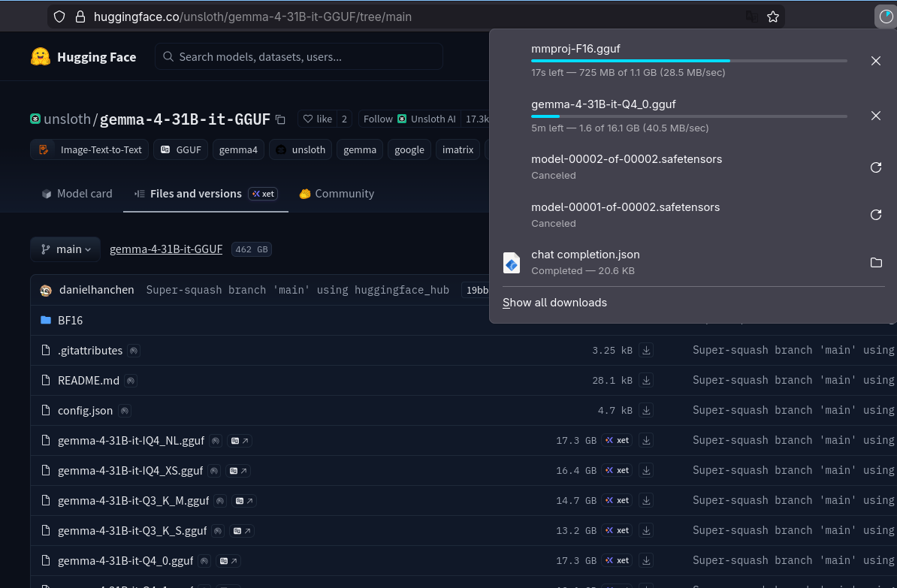
Task: Copy the model name with the copy icon
Action: coord(280,119)
